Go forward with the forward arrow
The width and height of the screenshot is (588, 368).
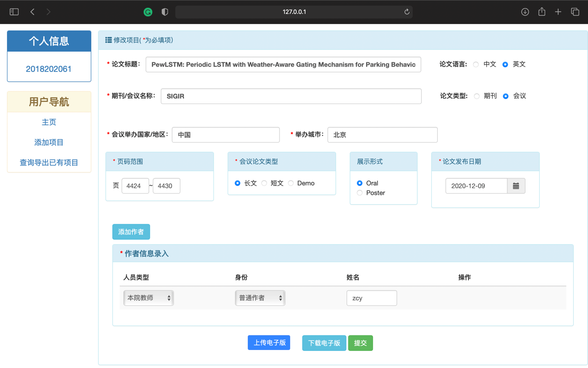(49, 12)
